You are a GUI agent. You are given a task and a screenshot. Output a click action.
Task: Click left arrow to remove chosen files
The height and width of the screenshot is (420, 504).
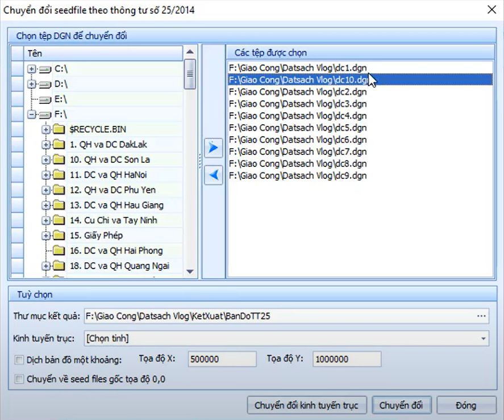pos(213,175)
